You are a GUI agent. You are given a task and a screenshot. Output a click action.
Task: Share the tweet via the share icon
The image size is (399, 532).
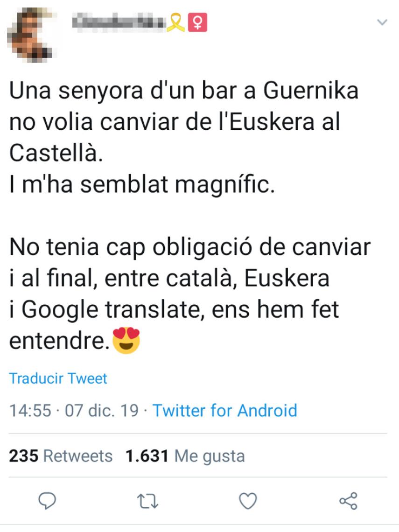click(348, 501)
